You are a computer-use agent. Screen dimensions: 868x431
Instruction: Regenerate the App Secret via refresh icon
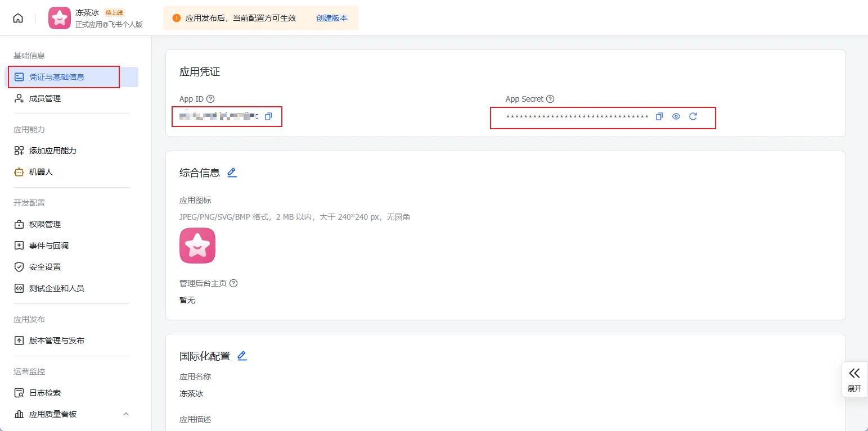(693, 116)
